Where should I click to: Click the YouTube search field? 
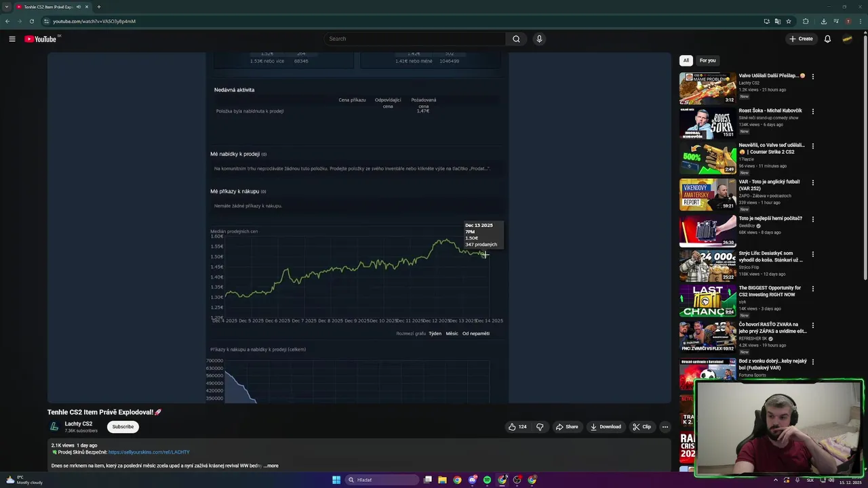pos(414,39)
